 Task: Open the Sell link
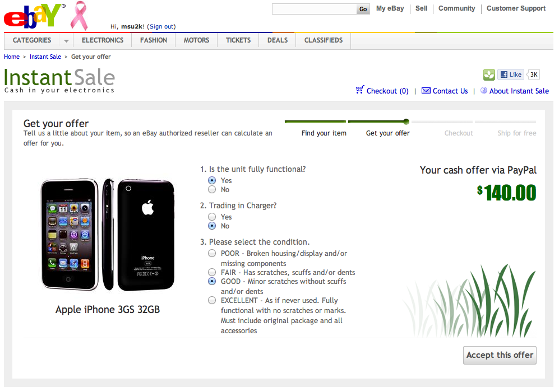pyautogui.click(x=421, y=8)
